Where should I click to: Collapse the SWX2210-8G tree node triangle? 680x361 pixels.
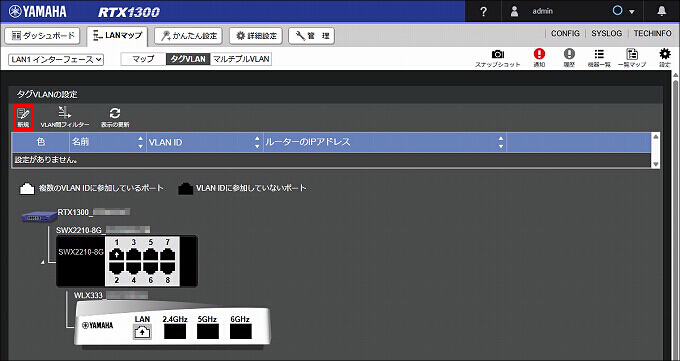coord(43,262)
